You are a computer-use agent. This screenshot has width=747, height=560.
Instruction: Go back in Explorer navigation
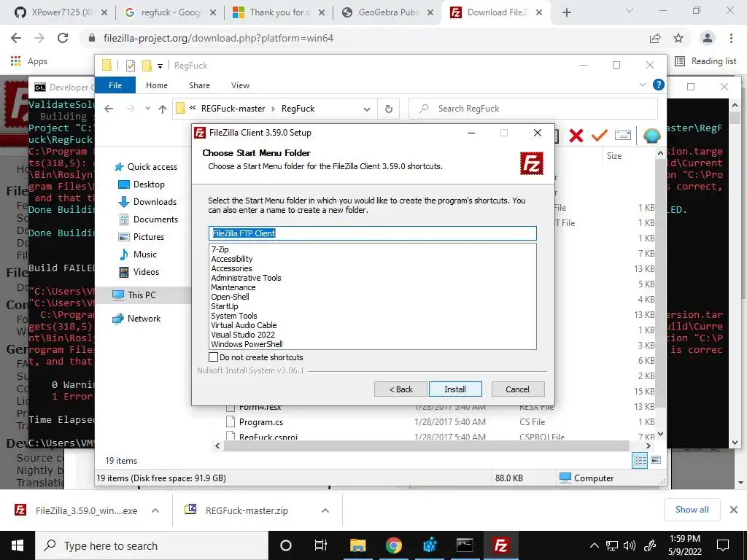[x=109, y=109]
